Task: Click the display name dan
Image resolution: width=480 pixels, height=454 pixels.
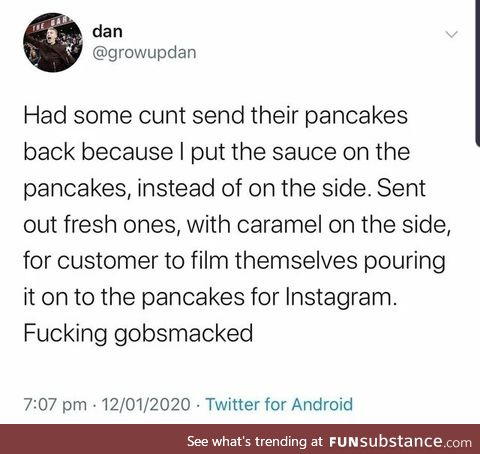Action: [108, 31]
